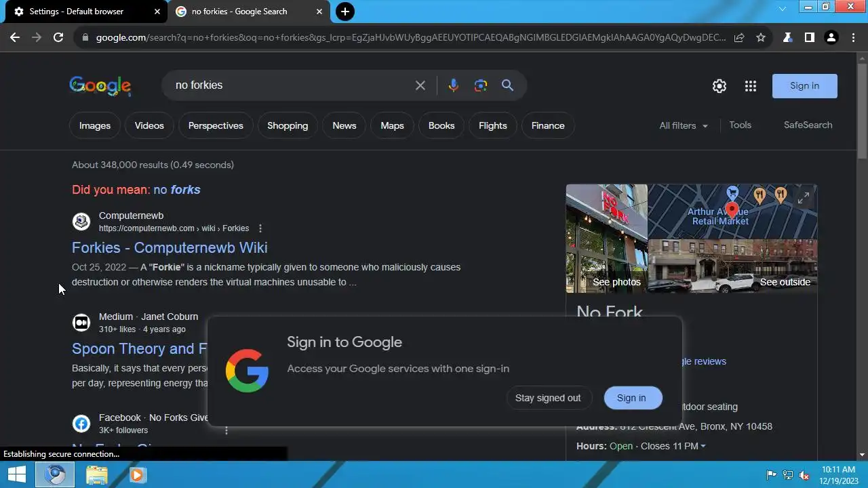Image resolution: width=868 pixels, height=488 pixels.
Task: Open the browser side panel
Action: click(x=809, y=37)
